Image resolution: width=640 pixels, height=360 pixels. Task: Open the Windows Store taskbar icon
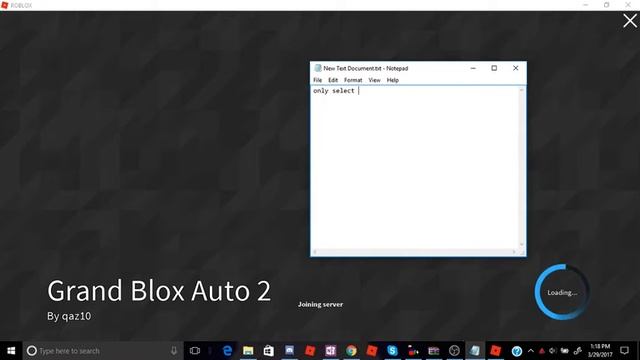[x=269, y=351]
